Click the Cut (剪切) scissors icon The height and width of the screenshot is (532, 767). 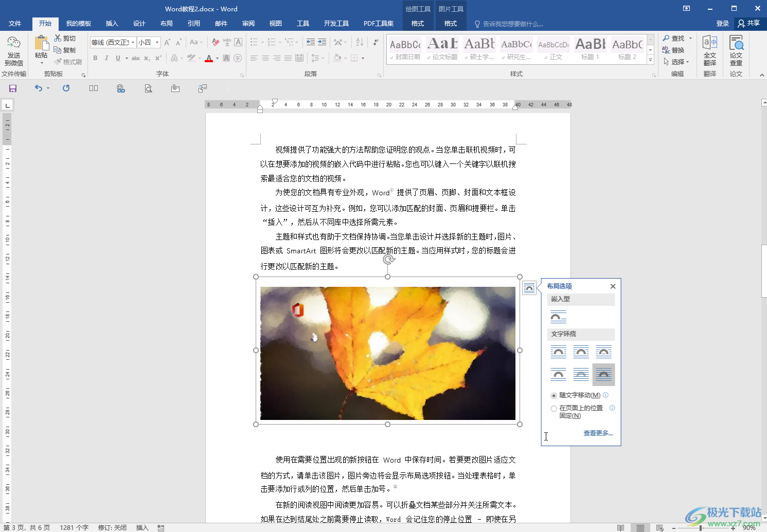[58, 38]
